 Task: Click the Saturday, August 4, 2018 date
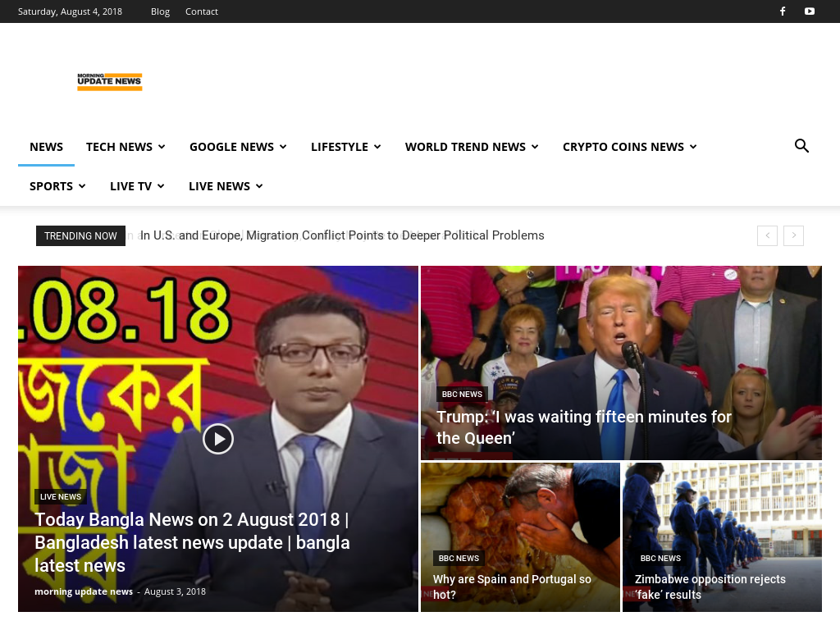point(71,11)
